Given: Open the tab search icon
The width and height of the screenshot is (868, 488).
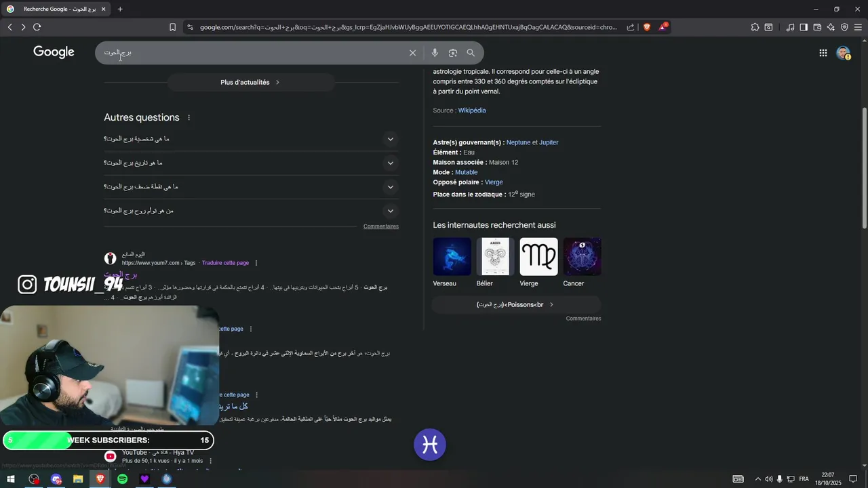Looking at the screenshot, I should tap(768, 27).
